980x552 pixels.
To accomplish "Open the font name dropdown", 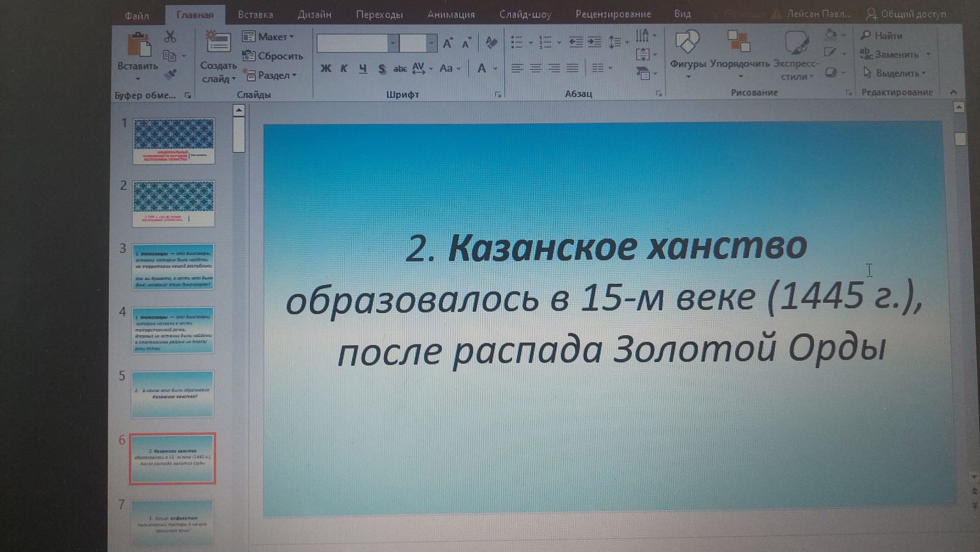I will (x=393, y=43).
